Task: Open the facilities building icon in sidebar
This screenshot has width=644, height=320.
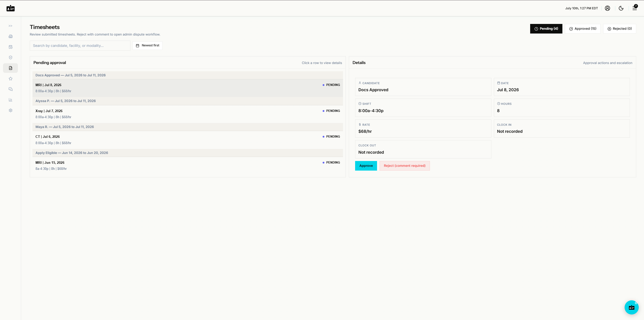Action: click(11, 36)
